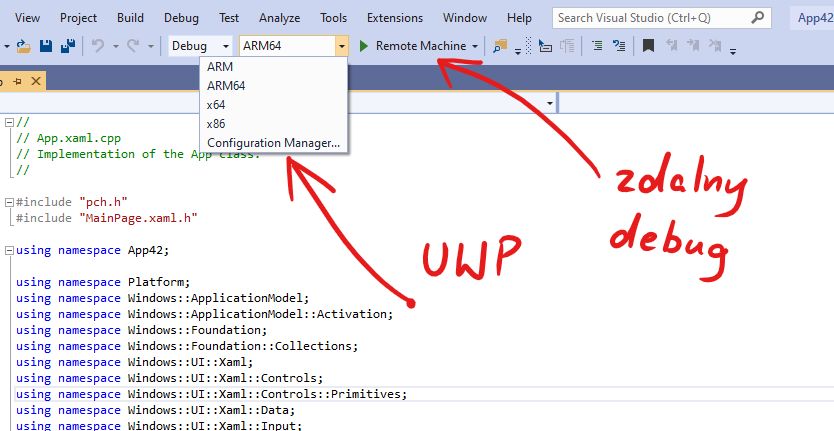
Task: Pin the current document tab
Action: click(x=18, y=81)
